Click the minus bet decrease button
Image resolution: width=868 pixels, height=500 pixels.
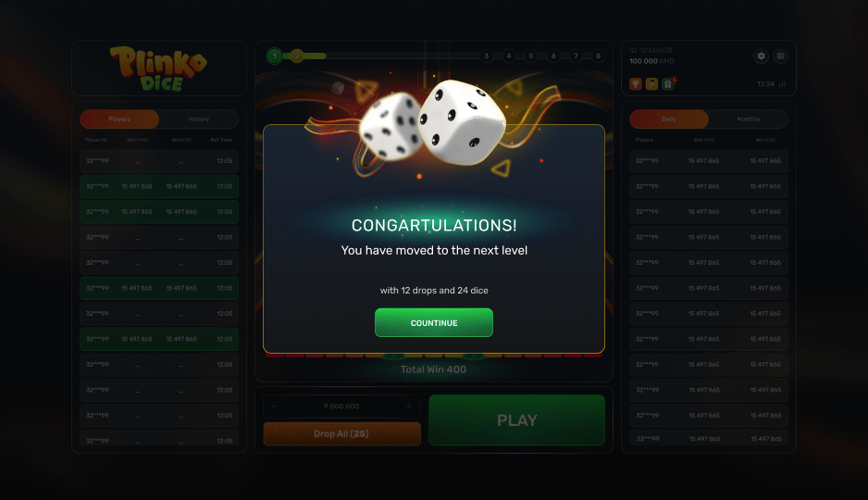(275, 406)
